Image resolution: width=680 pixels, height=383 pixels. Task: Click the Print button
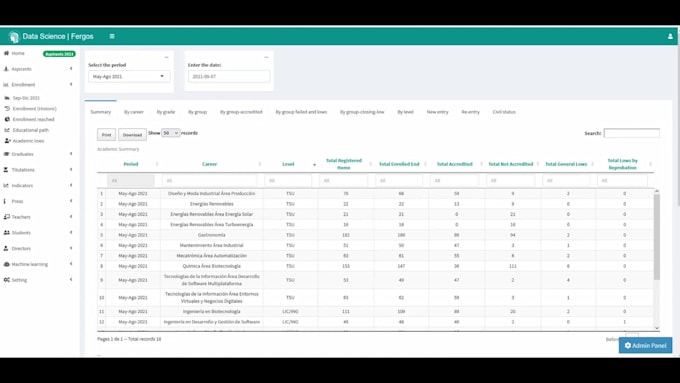click(x=106, y=135)
